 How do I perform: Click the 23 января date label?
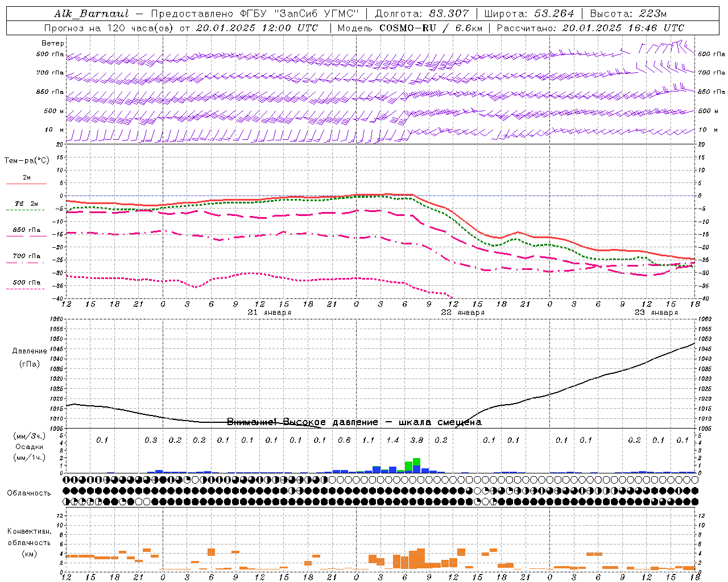pos(656,313)
